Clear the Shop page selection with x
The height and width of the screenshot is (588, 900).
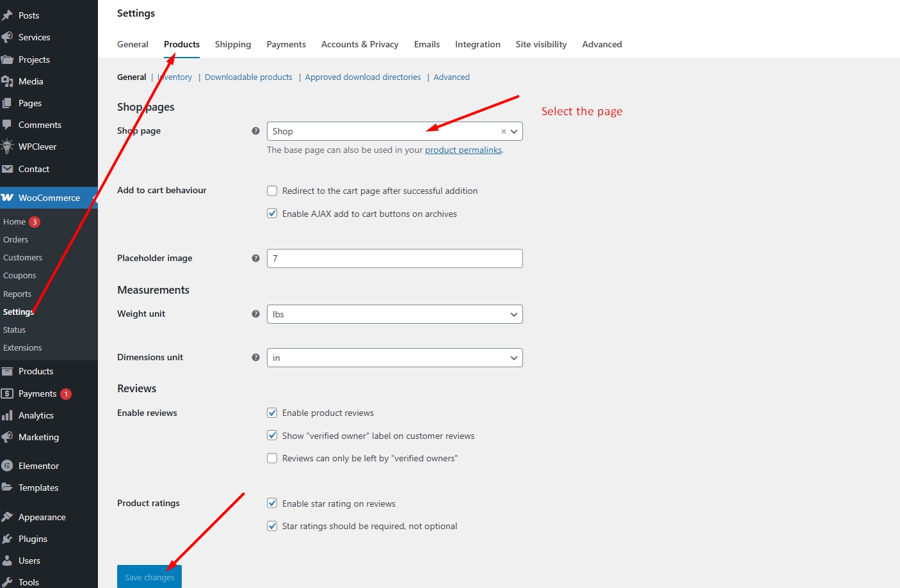[503, 132]
